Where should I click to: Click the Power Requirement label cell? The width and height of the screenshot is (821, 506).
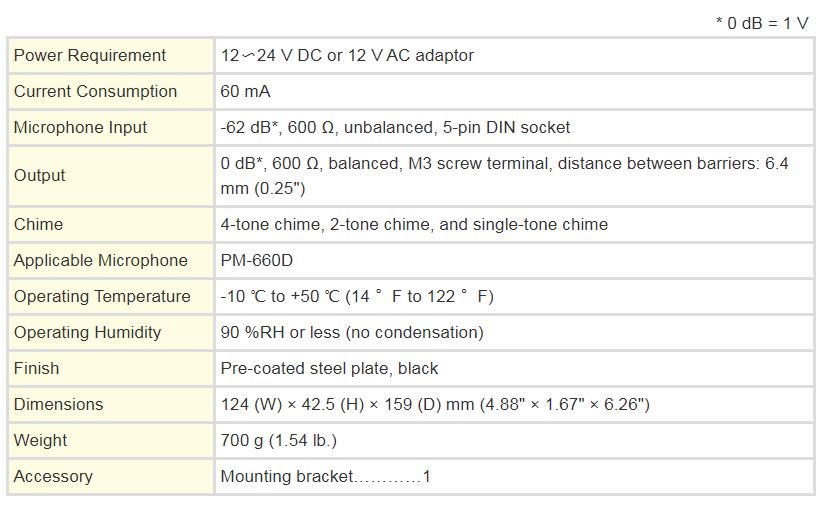coord(90,55)
